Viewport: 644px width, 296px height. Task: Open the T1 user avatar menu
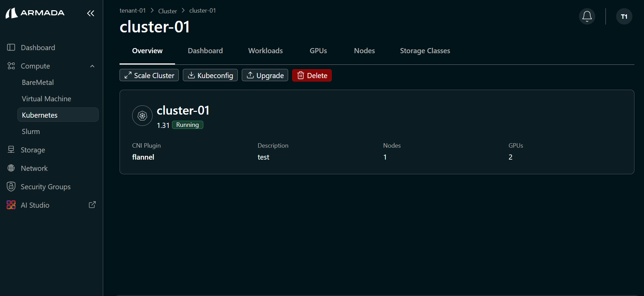tap(624, 16)
